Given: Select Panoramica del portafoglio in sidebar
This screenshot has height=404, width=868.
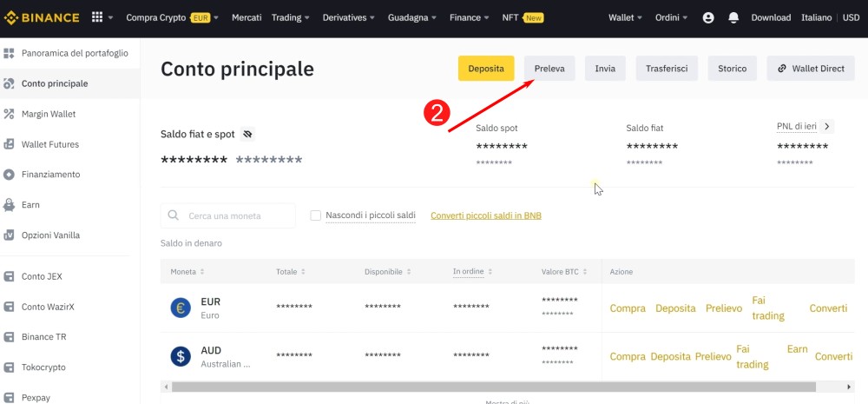Looking at the screenshot, I should (75, 53).
